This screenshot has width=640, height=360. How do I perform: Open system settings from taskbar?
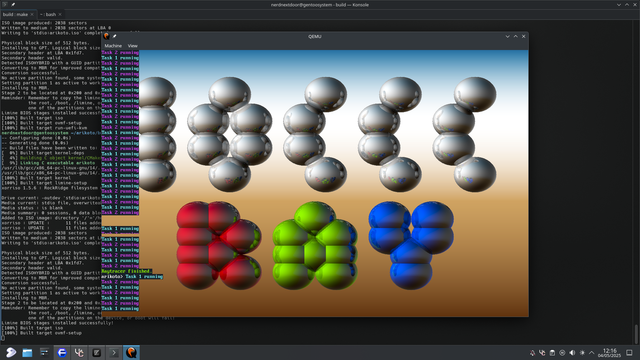click(x=44, y=352)
